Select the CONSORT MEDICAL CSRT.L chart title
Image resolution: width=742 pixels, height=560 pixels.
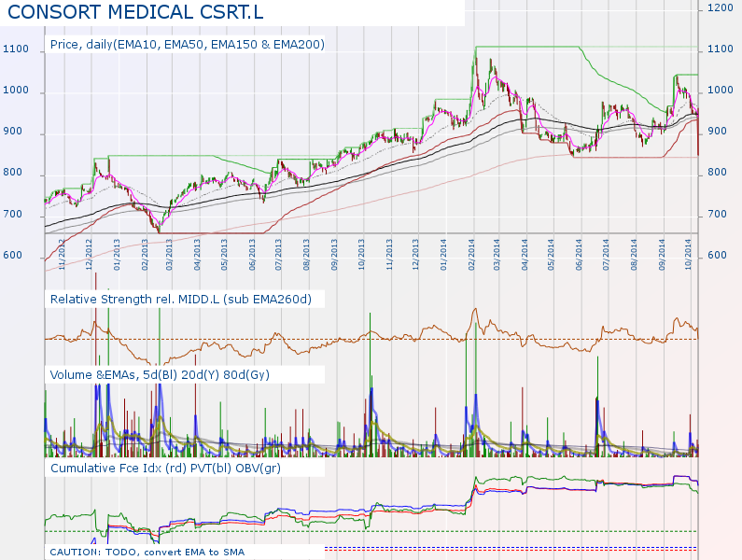pyautogui.click(x=135, y=12)
